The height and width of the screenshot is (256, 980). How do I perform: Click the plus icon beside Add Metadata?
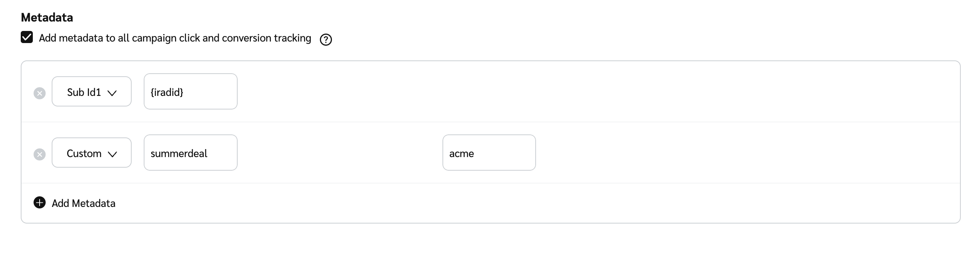click(39, 203)
